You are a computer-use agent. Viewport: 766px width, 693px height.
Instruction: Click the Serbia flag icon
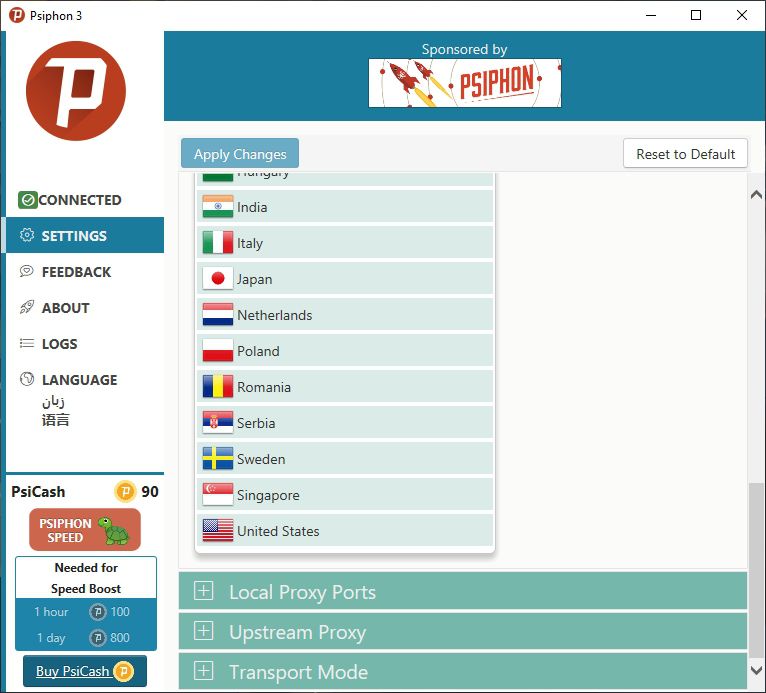coord(218,423)
